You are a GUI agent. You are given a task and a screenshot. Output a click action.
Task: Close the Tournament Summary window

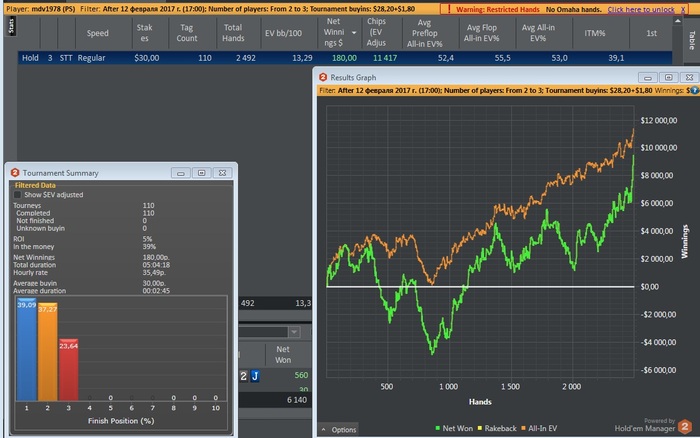(222, 173)
